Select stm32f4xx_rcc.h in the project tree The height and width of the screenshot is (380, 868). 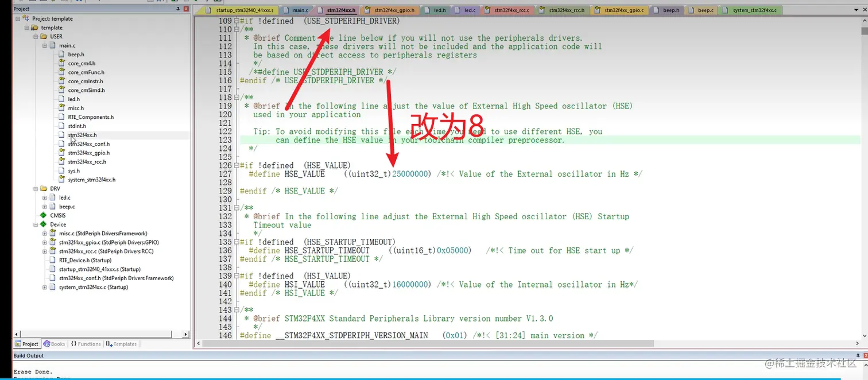[x=87, y=162]
